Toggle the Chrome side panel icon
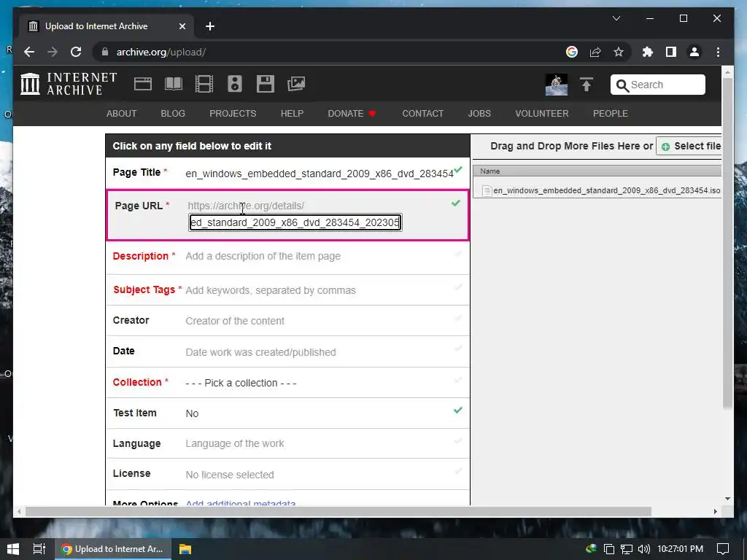Viewport: 747px width, 560px height. coord(671,52)
